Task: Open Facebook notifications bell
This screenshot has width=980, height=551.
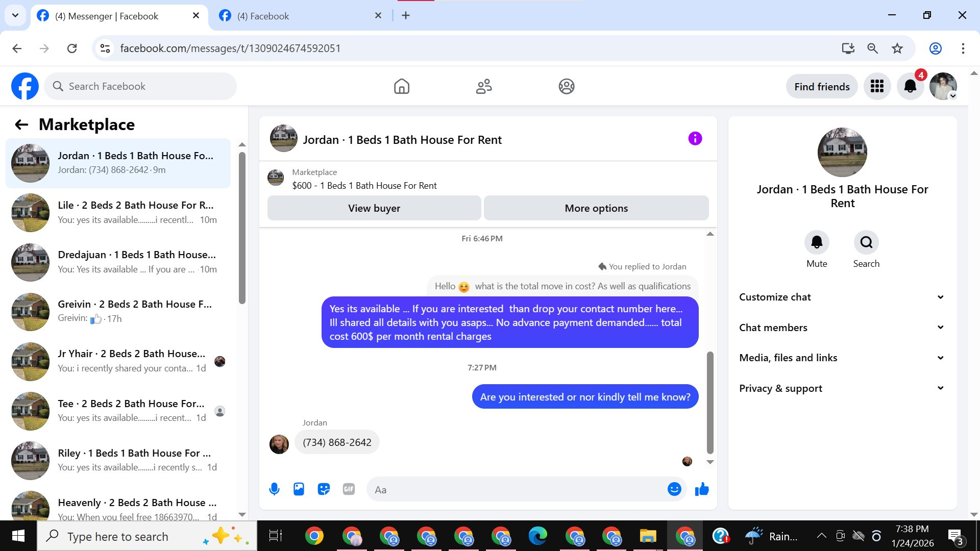Action: pyautogui.click(x=910, y=86)
